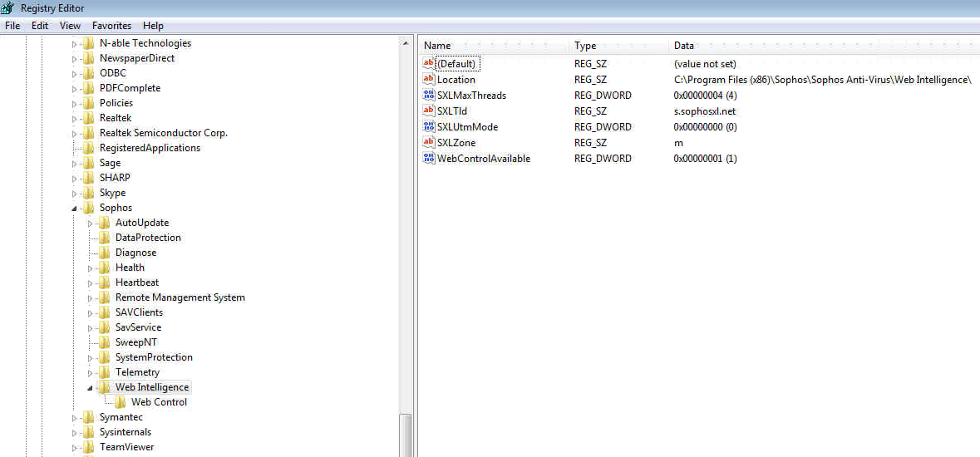The height and width of the screenshot is (457, 980).
Task: Click the SweepNT folder icon
Action: [105, 342]
